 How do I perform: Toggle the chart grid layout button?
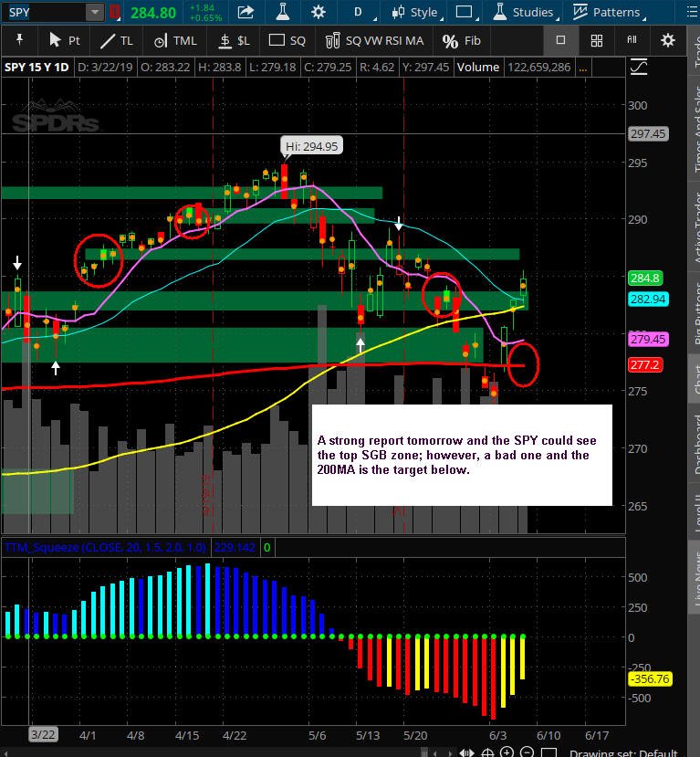[597, 40]
